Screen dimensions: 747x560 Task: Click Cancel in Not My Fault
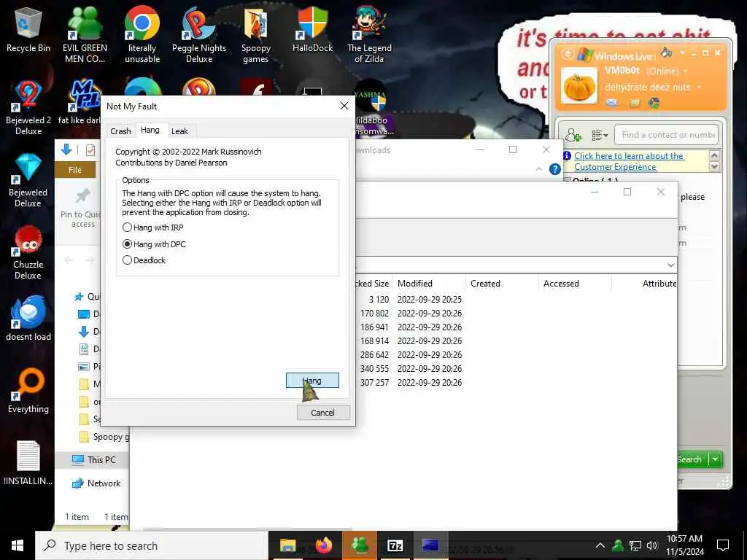coord(323,413)
